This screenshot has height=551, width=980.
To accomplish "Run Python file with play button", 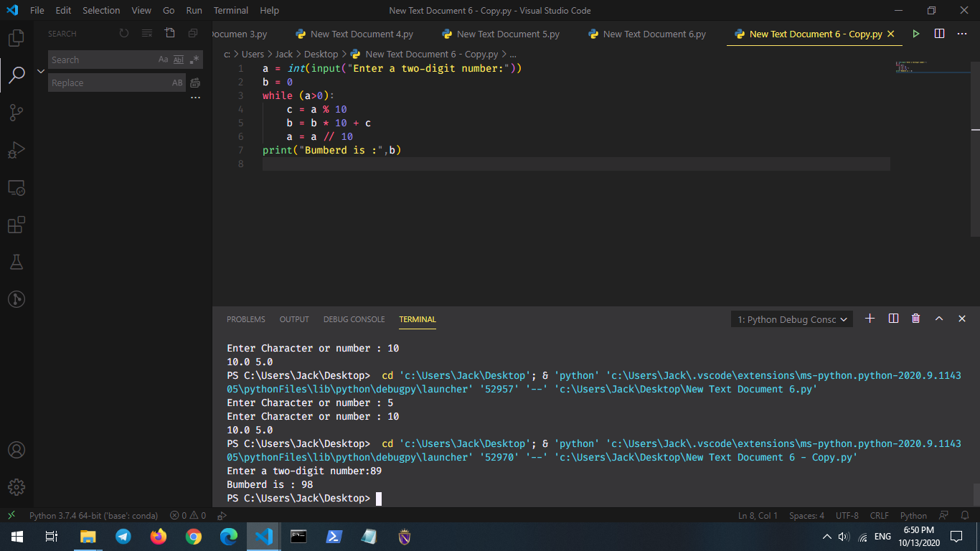I will click(916, 34).
